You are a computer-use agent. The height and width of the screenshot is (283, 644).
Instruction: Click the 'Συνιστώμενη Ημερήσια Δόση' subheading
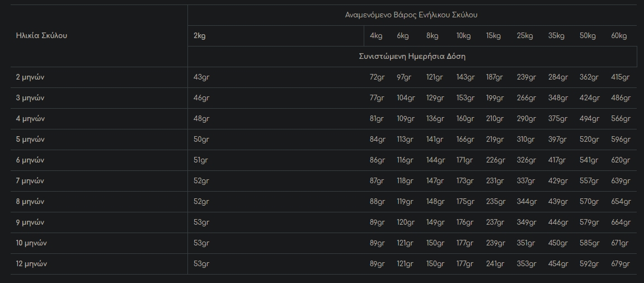click(412, 57)
